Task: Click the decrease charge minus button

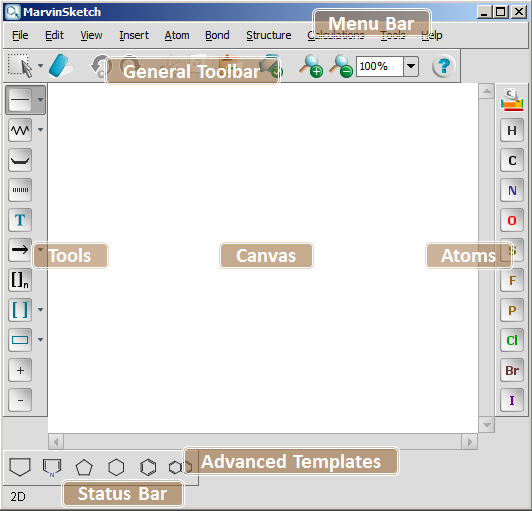Action: click(x=20, y=400)
